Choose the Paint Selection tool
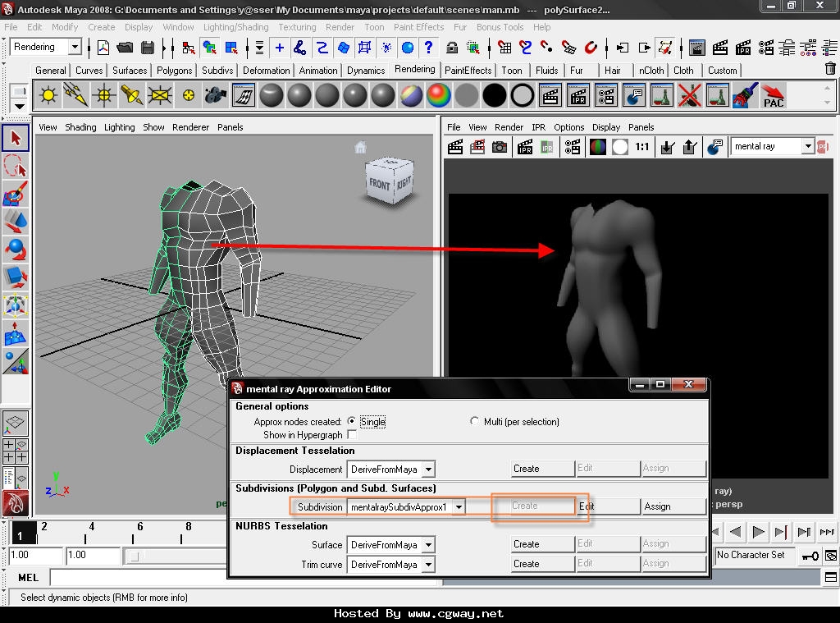 coord(16,194)
